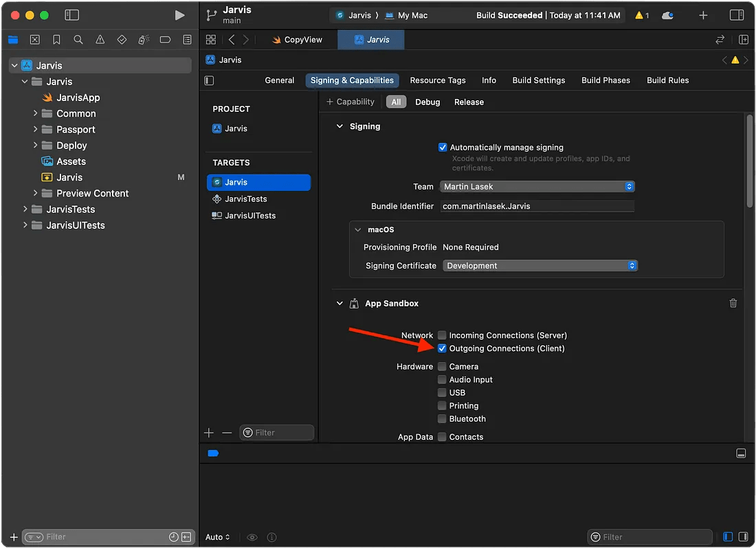Screen dimensions: 756x549
Task: Click the related items grid icon
Action: click(211, 40)
